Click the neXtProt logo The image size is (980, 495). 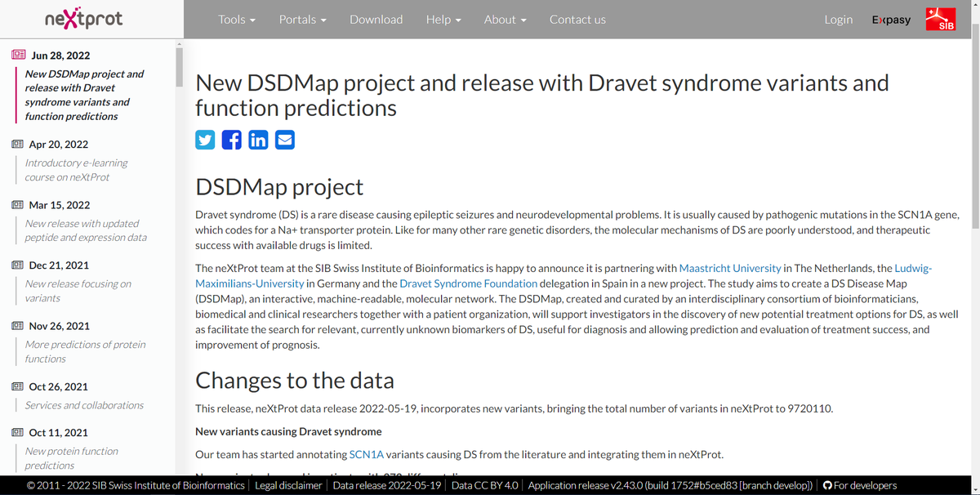[x=84, y=19]
